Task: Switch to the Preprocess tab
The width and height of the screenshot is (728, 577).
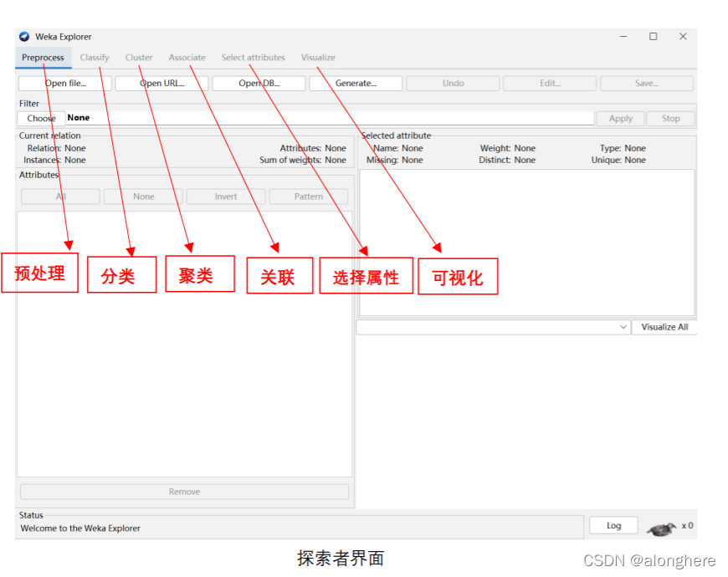Action: click(x=43, y=58)
